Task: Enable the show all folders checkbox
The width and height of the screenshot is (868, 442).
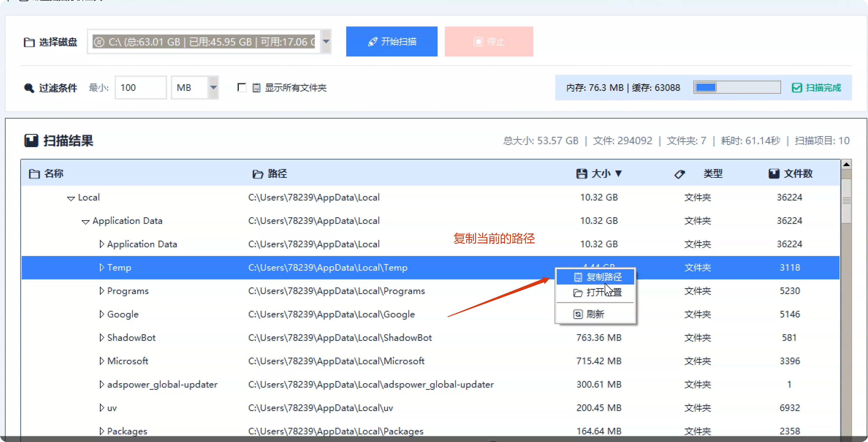Action: point(242,88)
